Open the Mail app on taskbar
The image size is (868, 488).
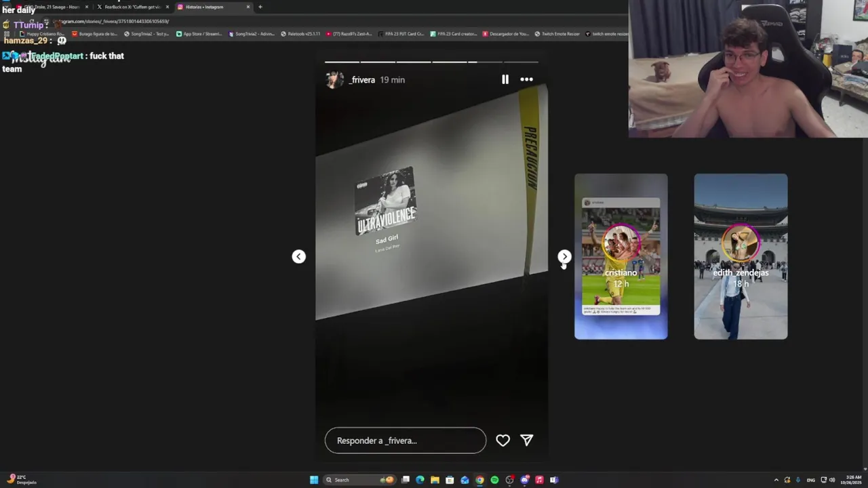465,480
